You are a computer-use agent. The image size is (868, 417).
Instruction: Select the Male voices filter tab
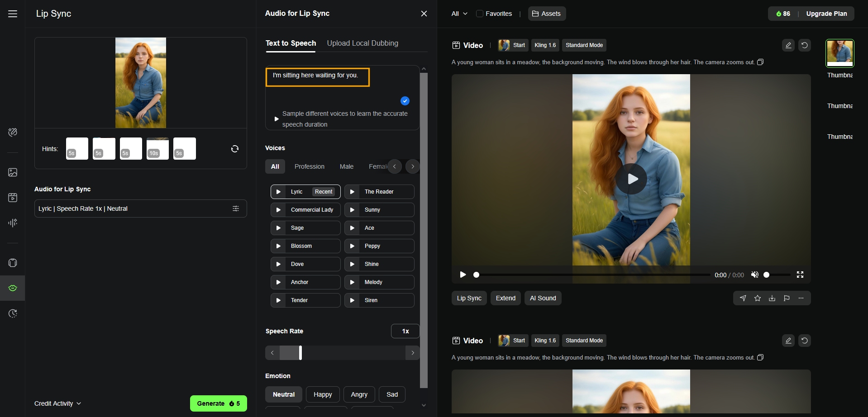click(x=346, y=166)
